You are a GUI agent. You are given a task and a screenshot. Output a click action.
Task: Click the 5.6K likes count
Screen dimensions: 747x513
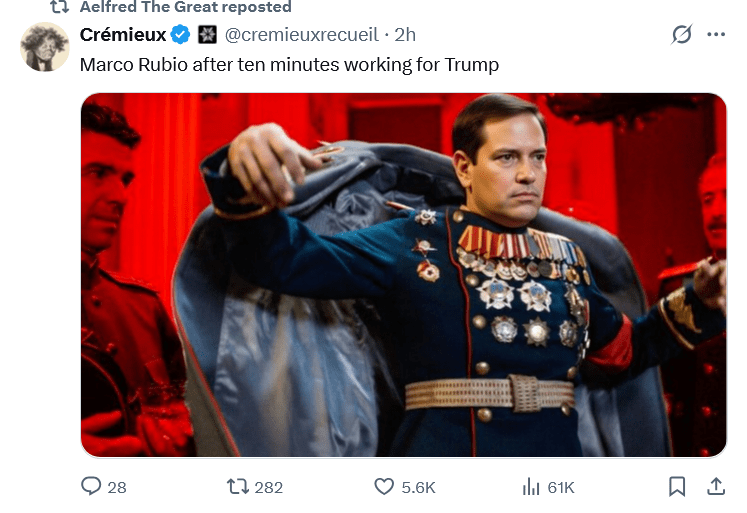418,487
